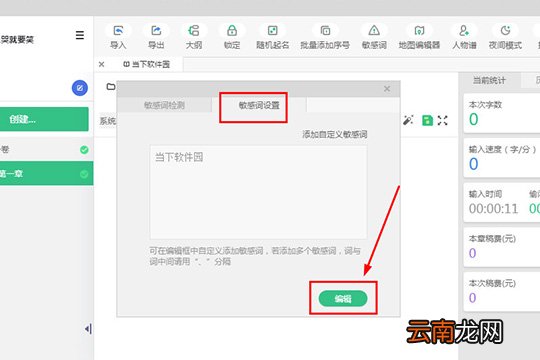Click the blue edit pencil circle
The height and width of the screenshot is (360, 540).
click(x=80, y=88)
